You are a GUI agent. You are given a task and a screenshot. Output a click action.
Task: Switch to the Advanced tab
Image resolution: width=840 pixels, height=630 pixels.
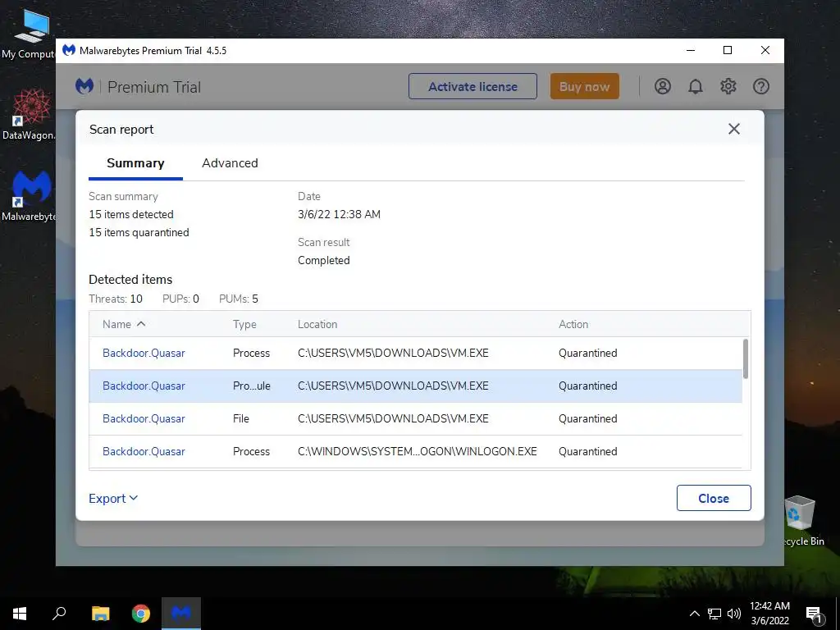(x=230, y=163)
